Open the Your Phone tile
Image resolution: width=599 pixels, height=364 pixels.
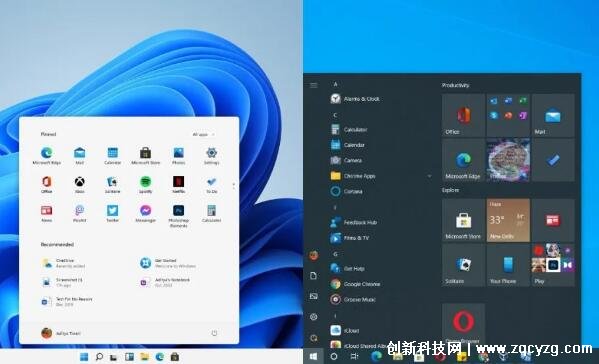click(508, 265)
